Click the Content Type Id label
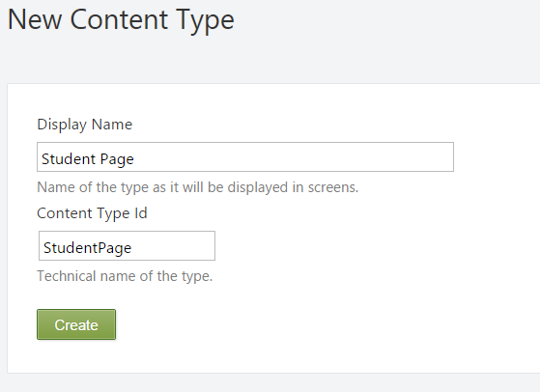This screenshot has height=392, width=540. point(92,213)
